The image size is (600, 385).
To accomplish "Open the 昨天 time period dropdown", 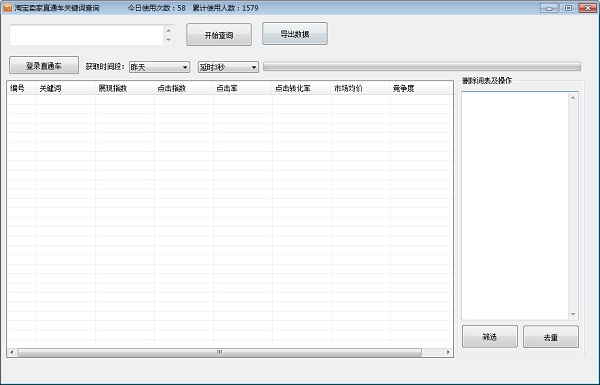I will point(159,67).
